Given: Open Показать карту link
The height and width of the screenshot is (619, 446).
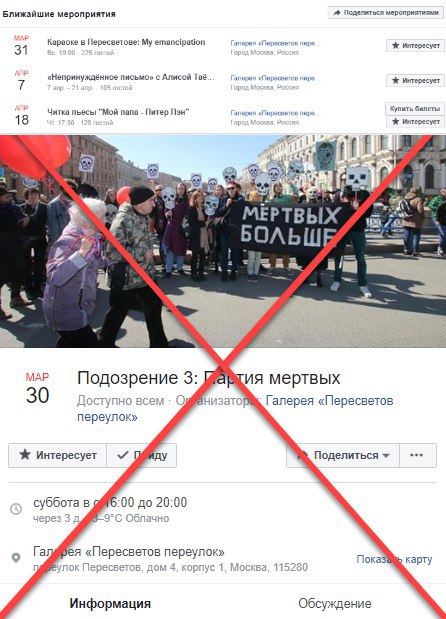Looking at the screenshot, I should 394,559.
